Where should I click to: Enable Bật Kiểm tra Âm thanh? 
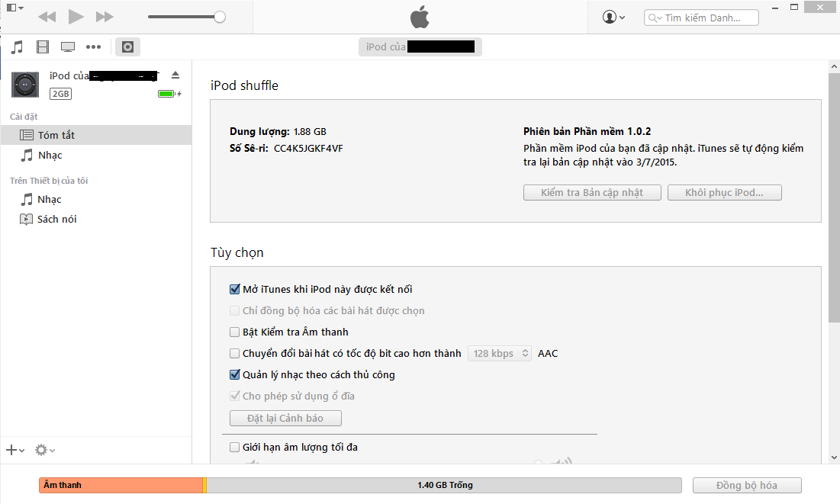[235, 332]
